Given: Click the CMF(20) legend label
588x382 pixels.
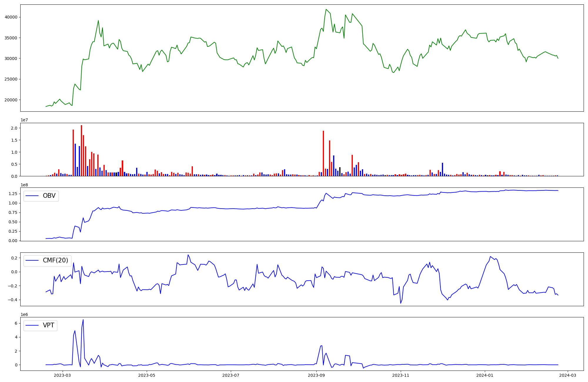Looking at the screenshot, I should 55,260.
